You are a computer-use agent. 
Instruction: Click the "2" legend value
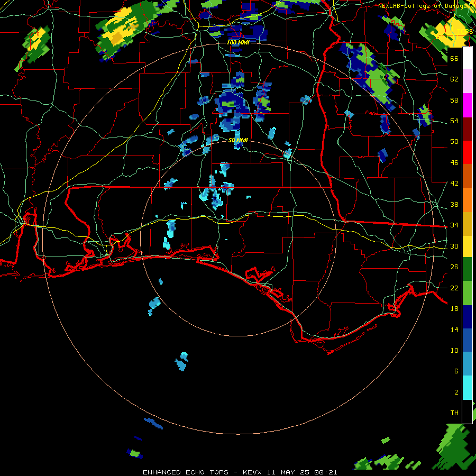pos(456,392)
